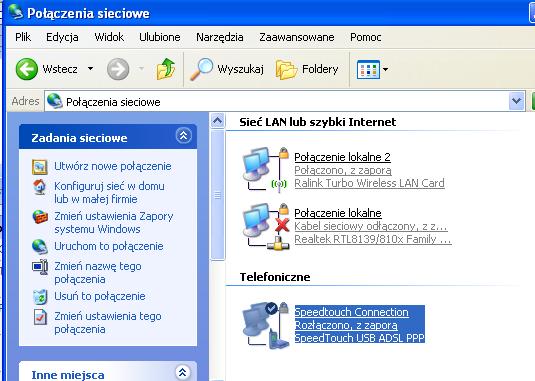Select the Speedtouch Connection label

351,312
